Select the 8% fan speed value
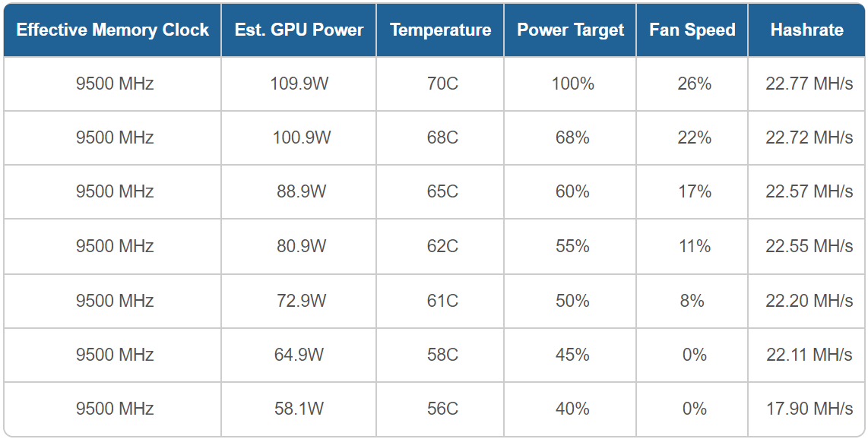 tap(692, 300)
